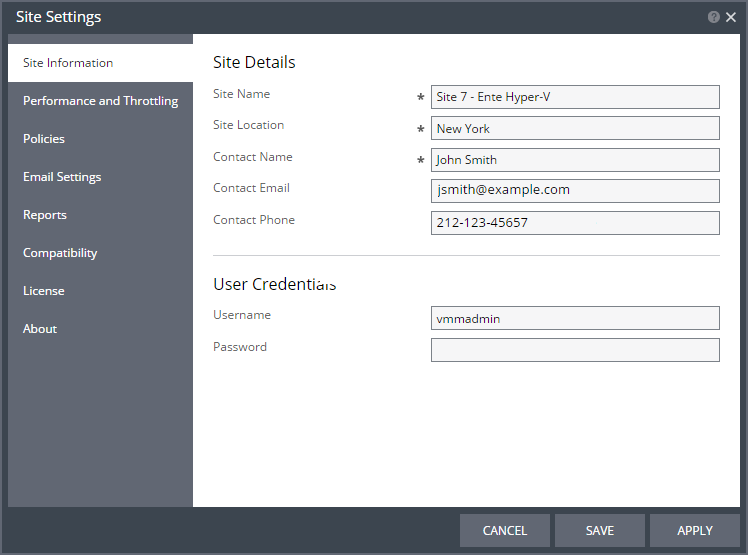This screenshot has height=555, width=748.
Task: View the License section
Action: point(100,291)
